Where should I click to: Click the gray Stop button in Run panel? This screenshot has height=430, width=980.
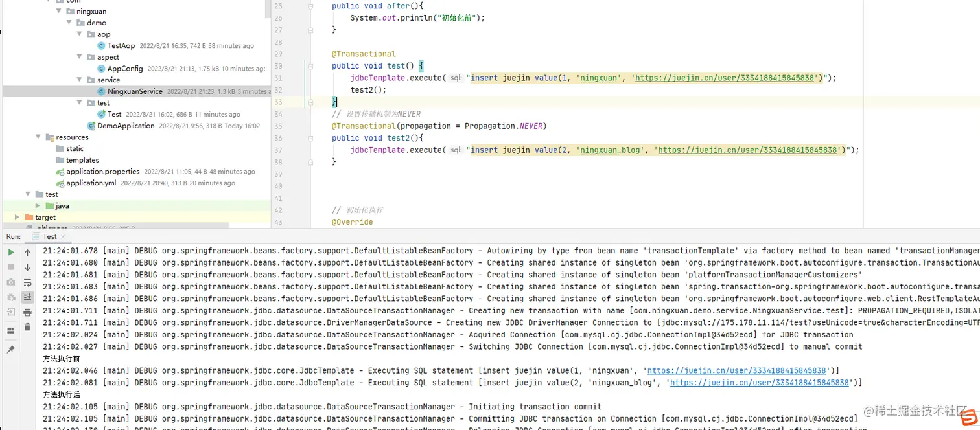(11, 267)
